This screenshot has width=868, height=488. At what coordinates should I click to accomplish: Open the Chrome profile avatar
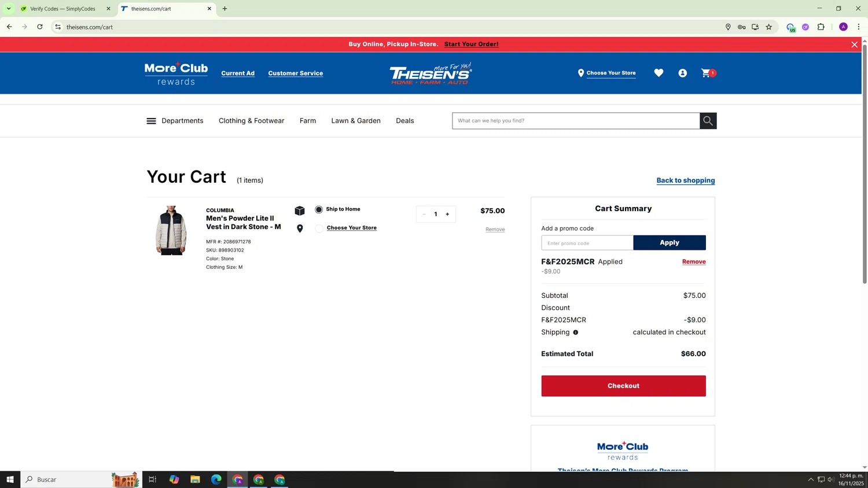point(843,27)
